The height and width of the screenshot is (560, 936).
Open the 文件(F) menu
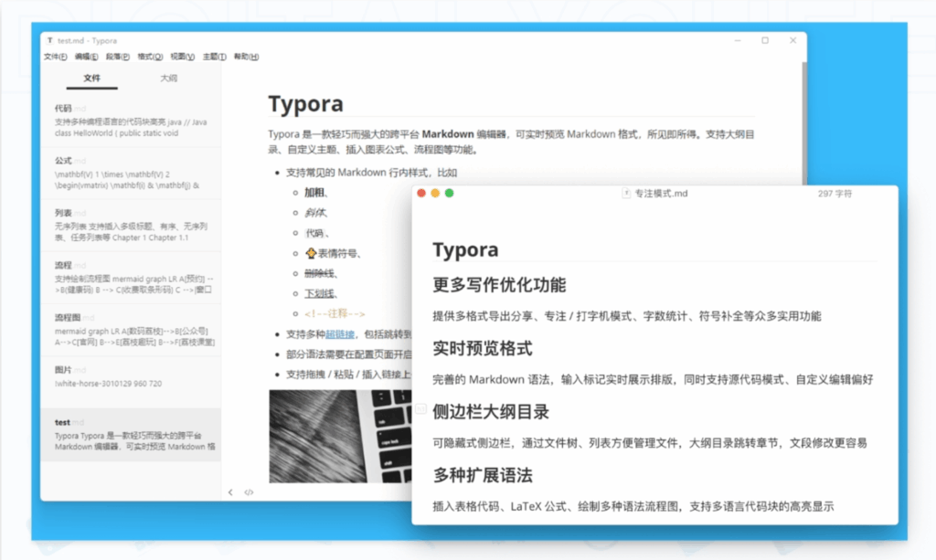pyautogui.click(x=55, y=57)
